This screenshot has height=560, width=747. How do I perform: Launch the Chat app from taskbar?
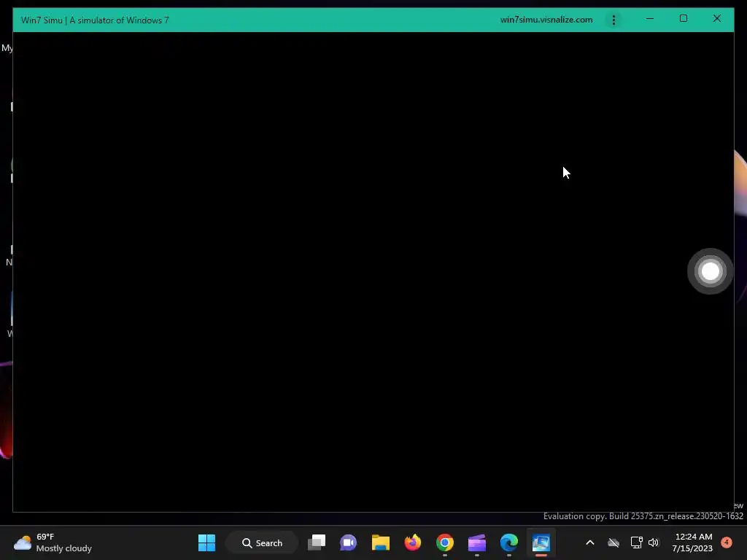pos(348,542)
